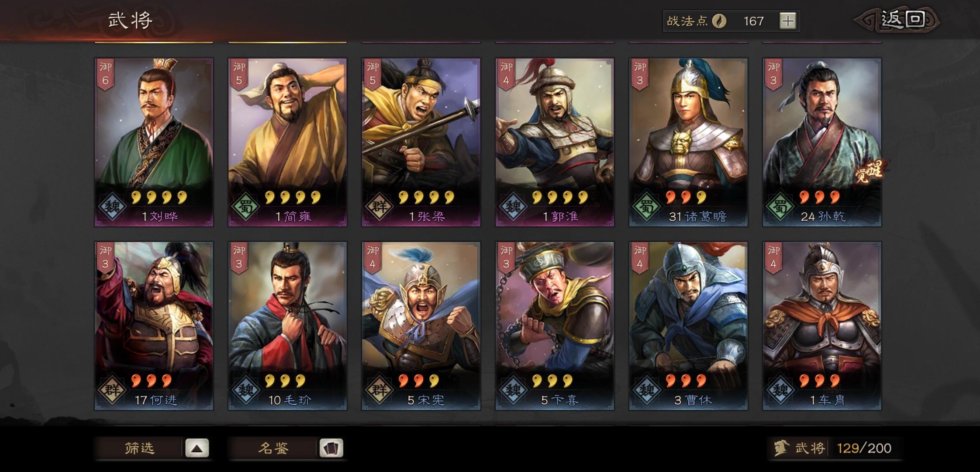Click the star rating on 宋宪
The width and height of the screenshot is (980, 472).
pyautogui.click(x=418, y=381)
